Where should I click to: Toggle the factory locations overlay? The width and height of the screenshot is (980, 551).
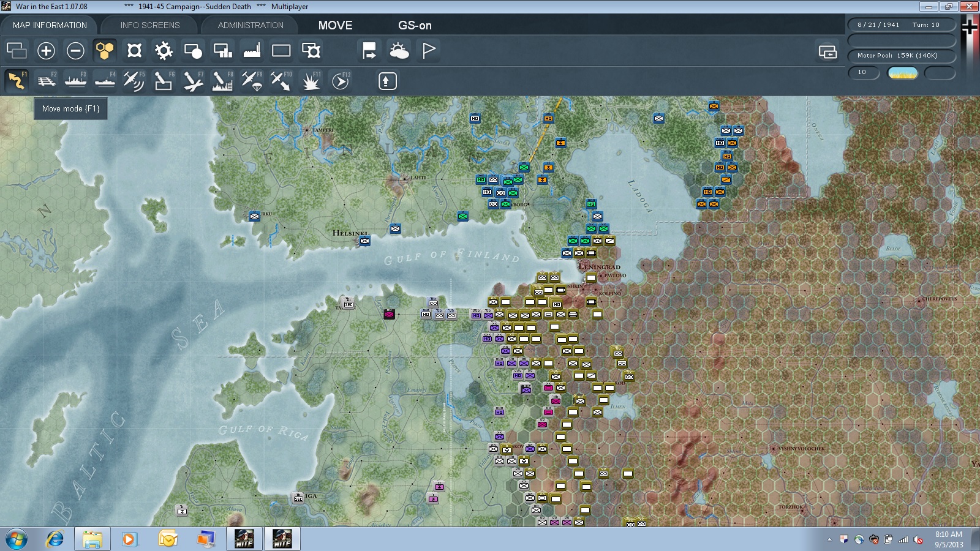pos(252,51)
